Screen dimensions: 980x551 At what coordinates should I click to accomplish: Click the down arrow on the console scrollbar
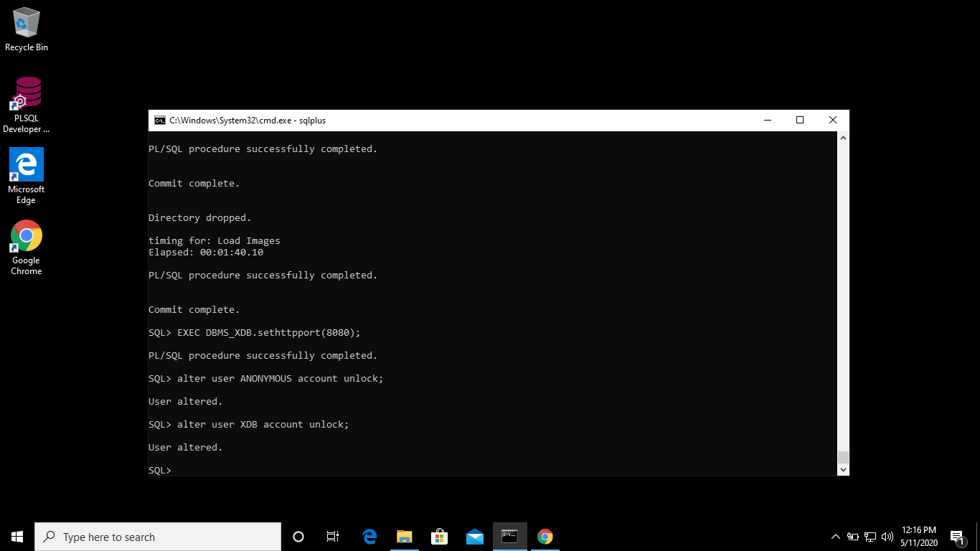(x=843, y=470)
